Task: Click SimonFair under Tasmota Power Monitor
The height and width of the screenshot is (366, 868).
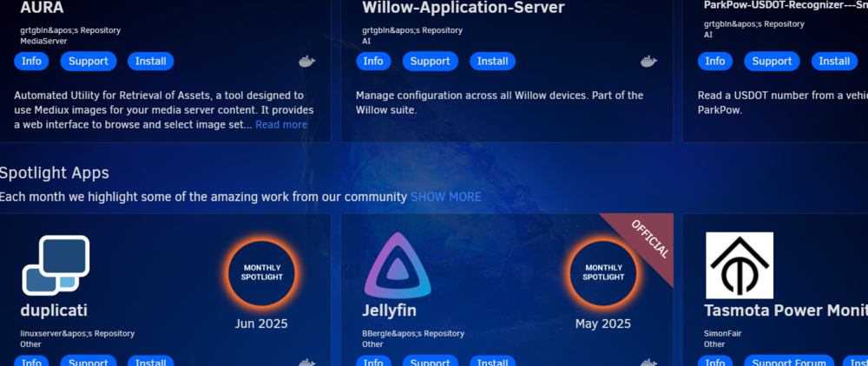Action: click(722, 334)
